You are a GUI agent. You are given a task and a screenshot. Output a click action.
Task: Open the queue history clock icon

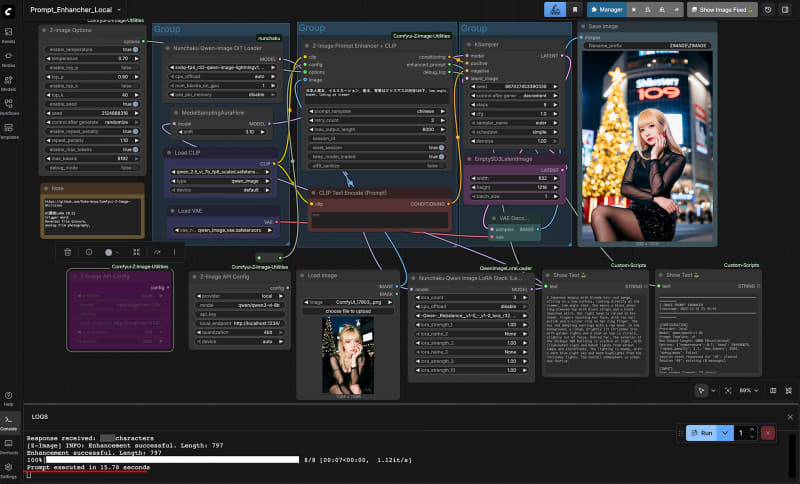768,10
